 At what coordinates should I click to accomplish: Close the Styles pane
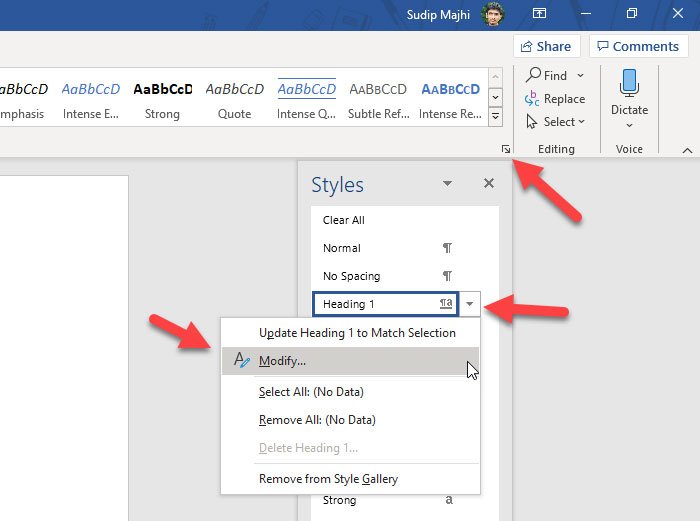(489, 184)
